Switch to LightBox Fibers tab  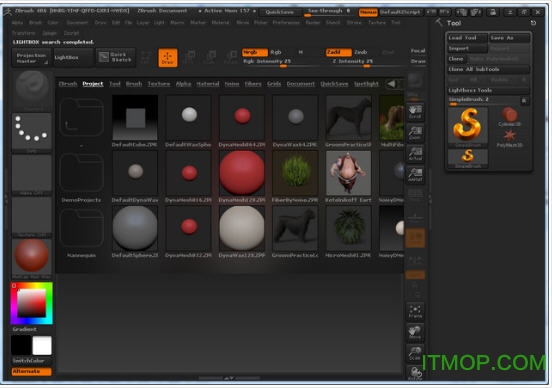[x=253, y=84]
